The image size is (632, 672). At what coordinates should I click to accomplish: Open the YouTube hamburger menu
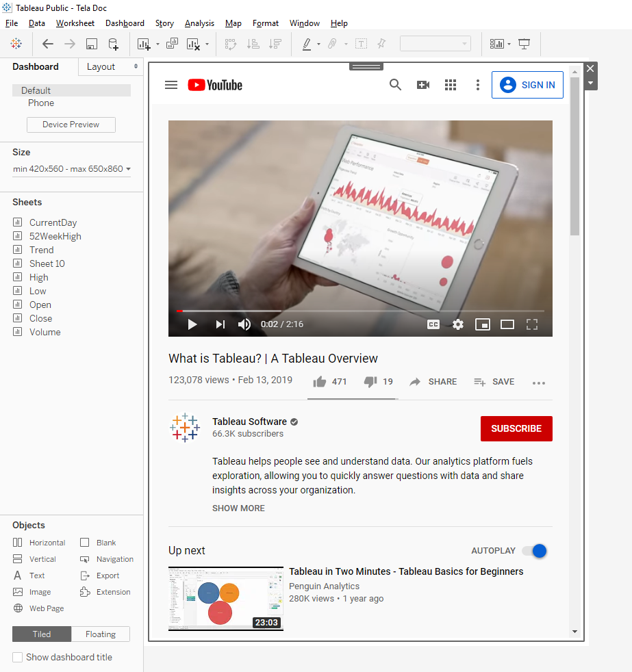(171, 85)
